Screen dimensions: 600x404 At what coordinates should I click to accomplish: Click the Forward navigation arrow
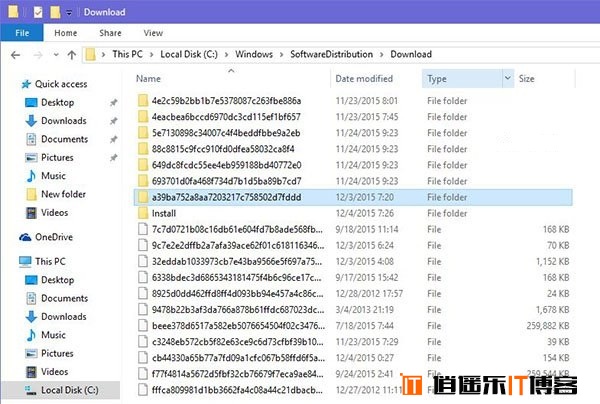click(x=38, y=55)
